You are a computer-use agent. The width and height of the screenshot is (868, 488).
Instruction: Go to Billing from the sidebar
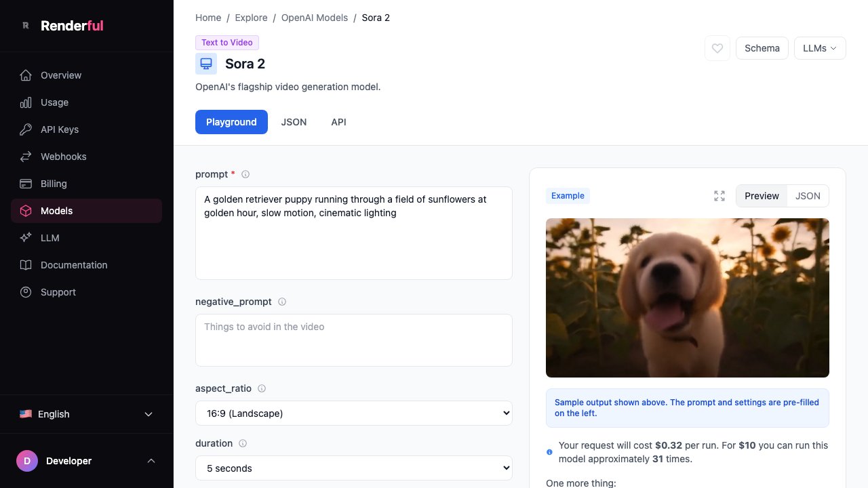coord(54,184)
